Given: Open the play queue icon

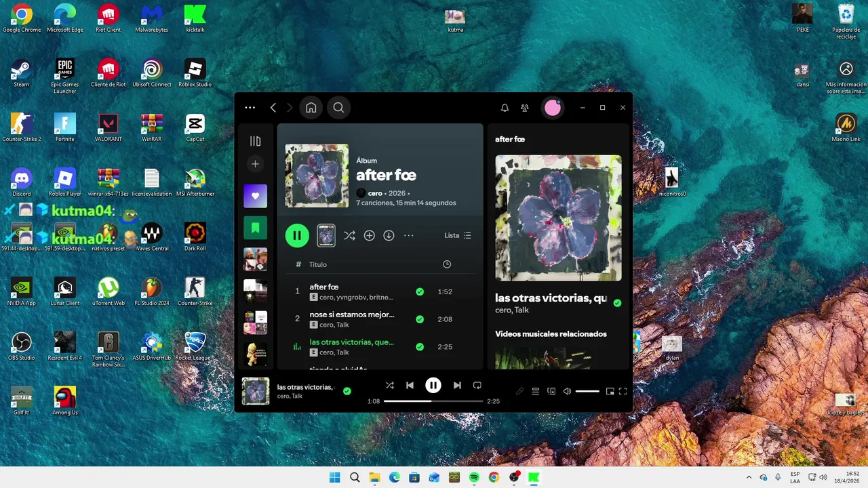Looking at the screenshot, I should click(535, 391).
